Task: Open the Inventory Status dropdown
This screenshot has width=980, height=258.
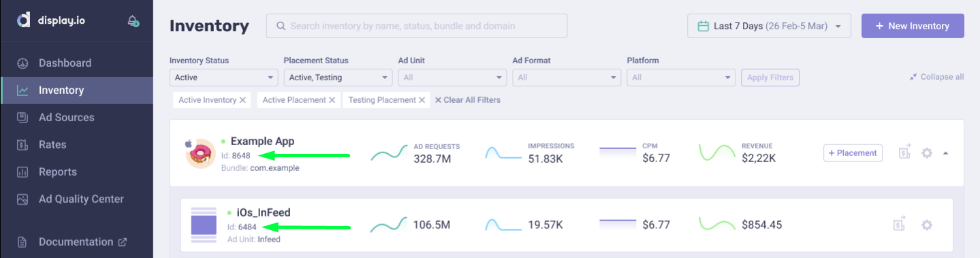Action: 223,78
